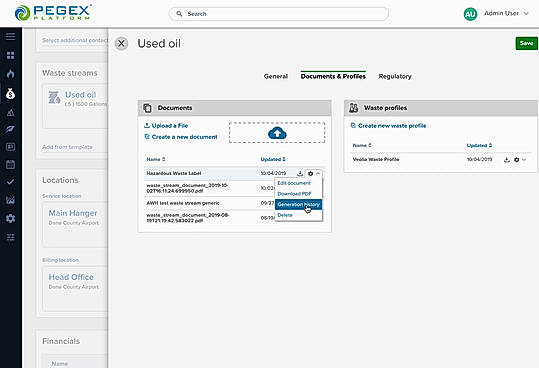This screenshot has height=368, width=539.
Task: Click the leaf icon in sidebar
Action: 10,129
